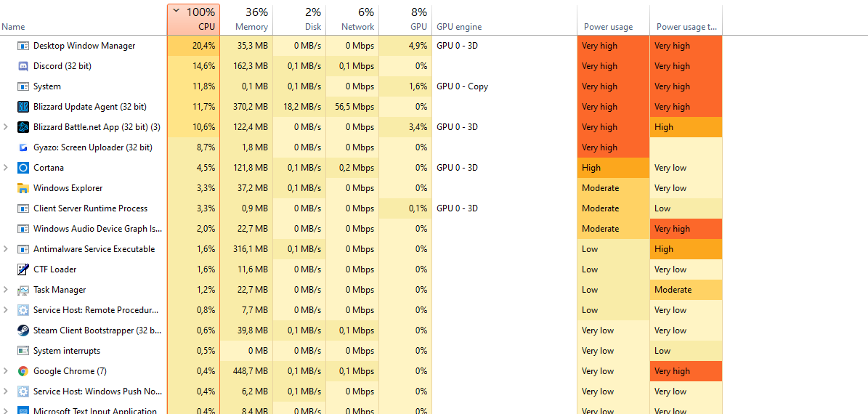868x414 pixels.
Task: Sort by the GPU engine column
Action: [504, 20]
